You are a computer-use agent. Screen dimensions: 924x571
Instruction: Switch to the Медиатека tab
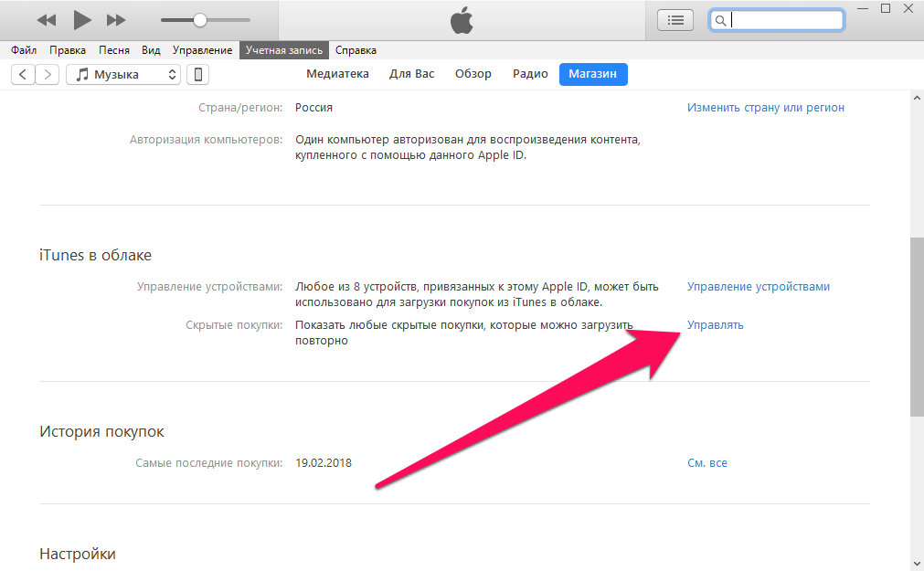[x=337, y=74]
